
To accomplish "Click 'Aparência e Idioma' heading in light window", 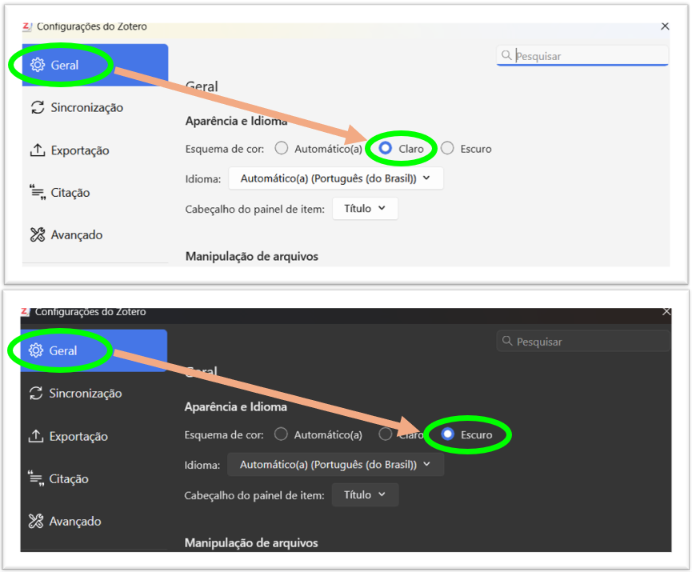I will pyautogui.click(x=236, y=121).
